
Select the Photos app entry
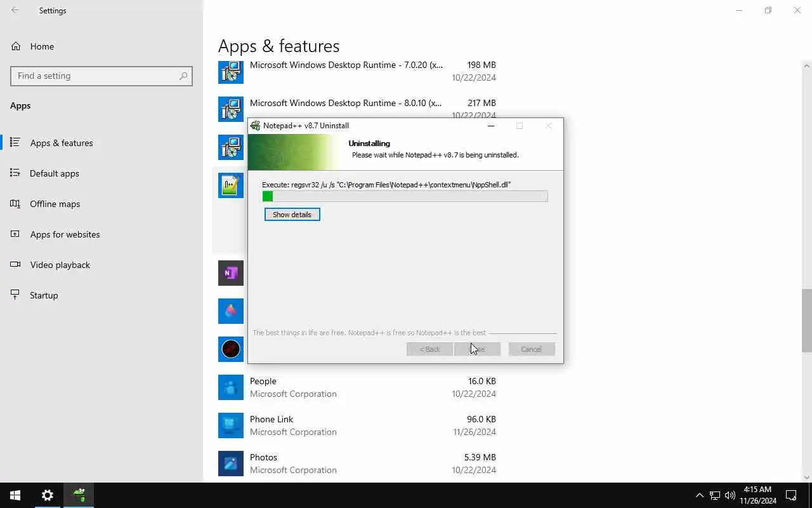[x=357, y=464]
